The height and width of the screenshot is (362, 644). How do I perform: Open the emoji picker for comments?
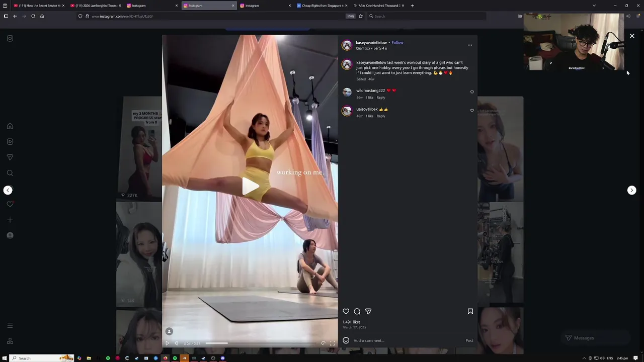346,340
